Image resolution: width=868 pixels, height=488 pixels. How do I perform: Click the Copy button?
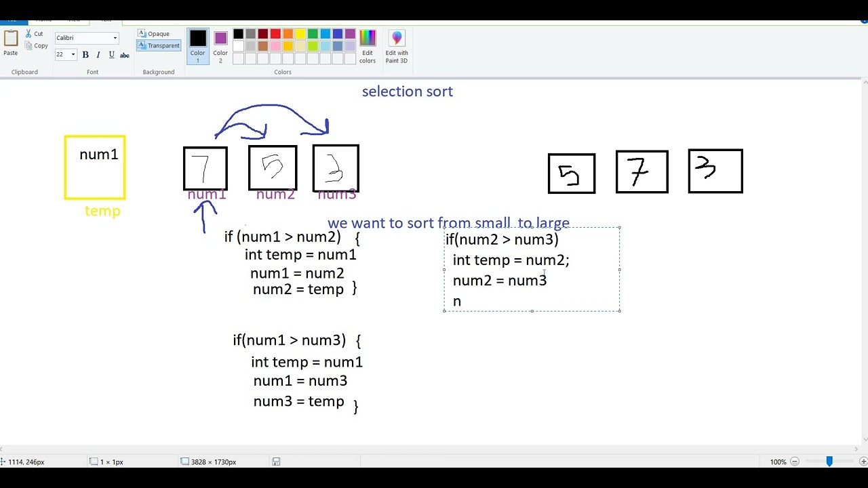[x=36, y=45]
